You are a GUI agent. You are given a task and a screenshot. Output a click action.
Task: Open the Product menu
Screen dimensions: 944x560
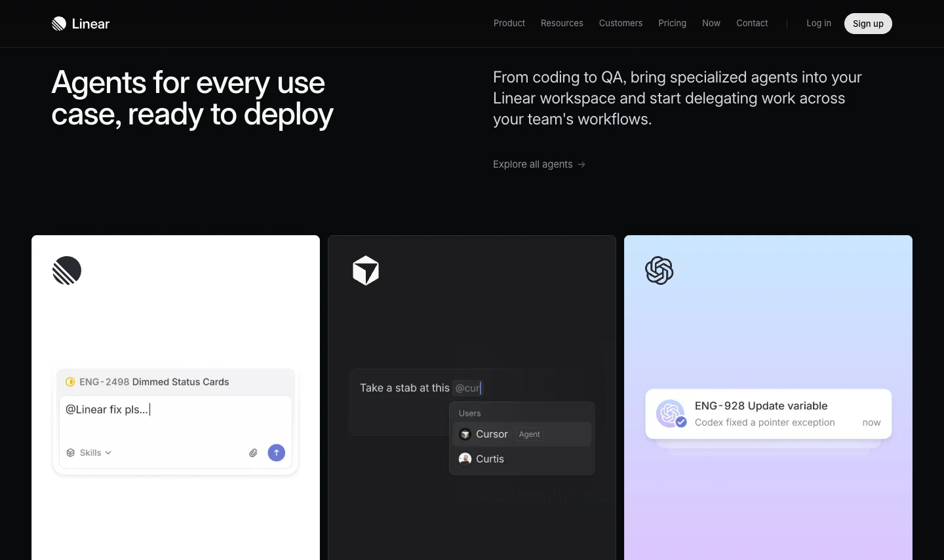(509, 23)
